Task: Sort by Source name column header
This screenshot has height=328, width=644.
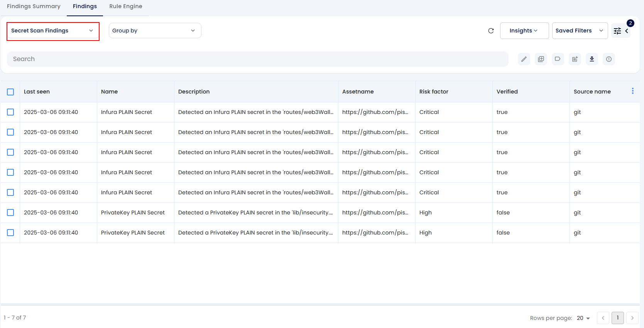Action: [592, 92]
